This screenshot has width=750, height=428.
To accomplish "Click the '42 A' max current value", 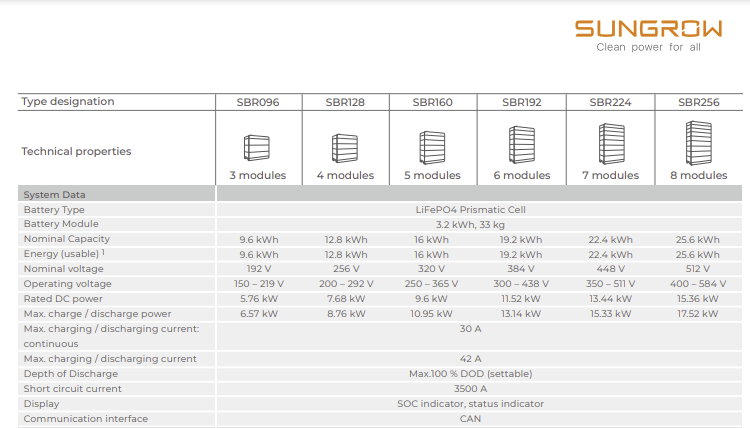I will (470, 359).
